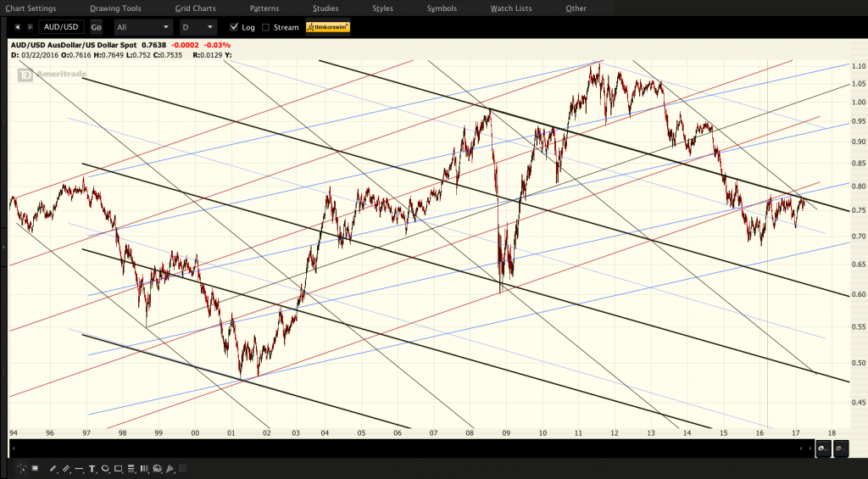This screenshot has height=479, width=868.
Task: Select the ellipse drawing tool
Action: click(105, 469)
